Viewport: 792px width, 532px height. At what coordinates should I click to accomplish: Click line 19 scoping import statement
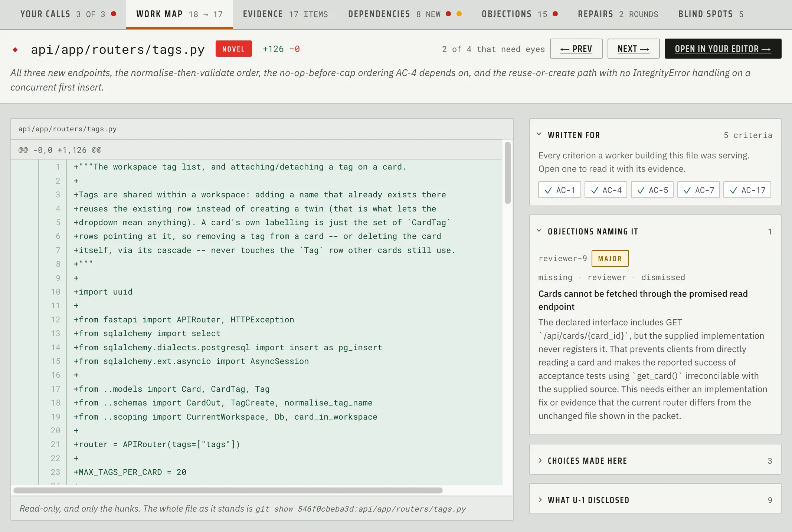(225, 417)
